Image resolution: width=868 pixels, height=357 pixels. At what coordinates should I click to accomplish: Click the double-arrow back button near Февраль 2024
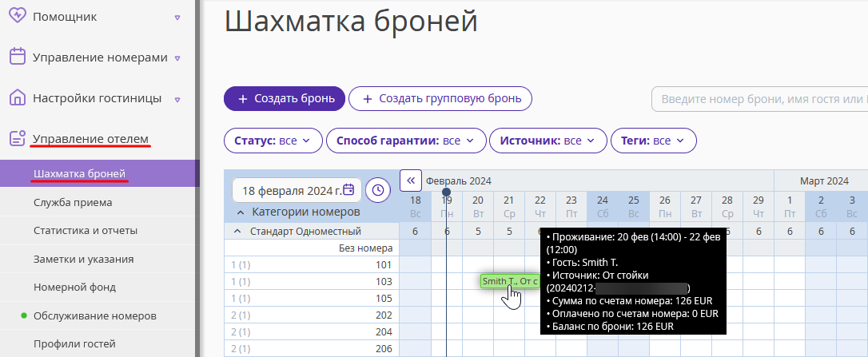tap(411, 180)
